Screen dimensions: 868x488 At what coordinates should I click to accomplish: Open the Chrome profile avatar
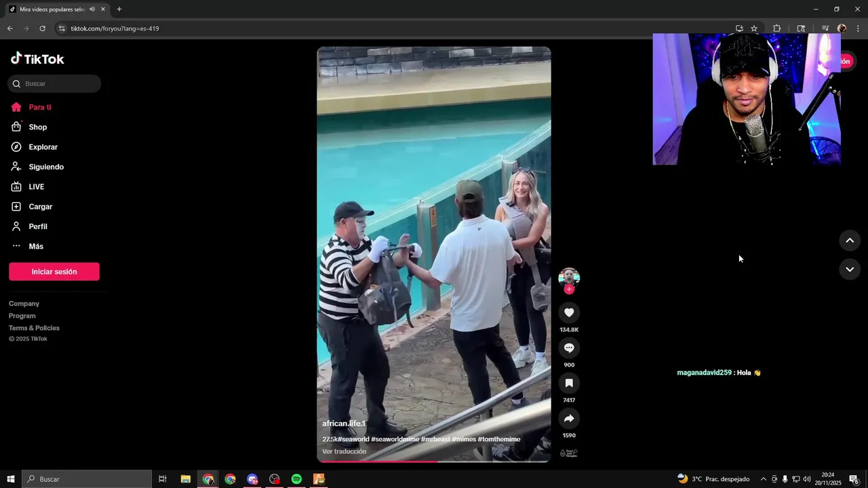(842, 28)
